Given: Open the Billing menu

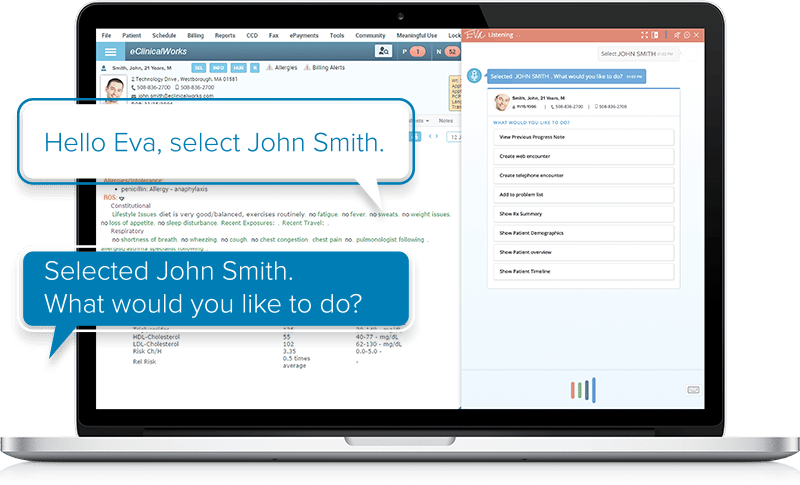Looking at the screenshot, I should pos(195,35).
